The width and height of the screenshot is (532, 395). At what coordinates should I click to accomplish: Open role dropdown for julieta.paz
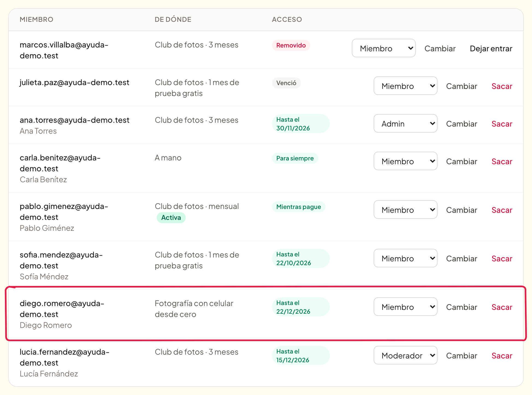coord(405,86)
